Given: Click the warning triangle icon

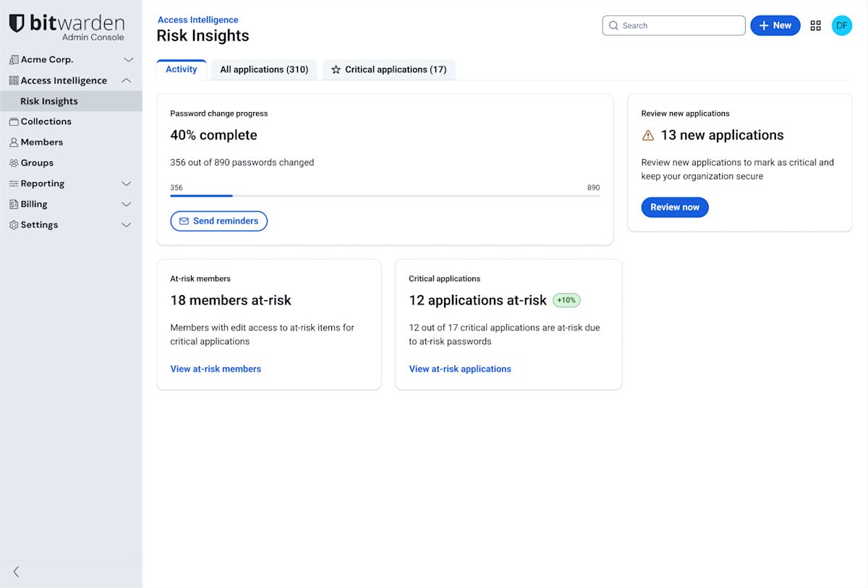Looking at the screenshot, I should point(648,135).
